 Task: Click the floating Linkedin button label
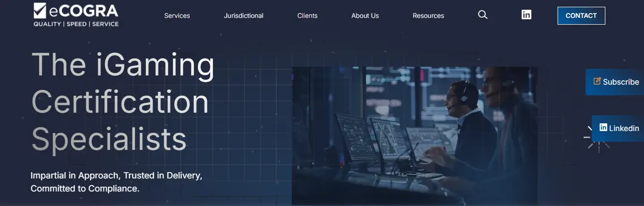(624, 129)
